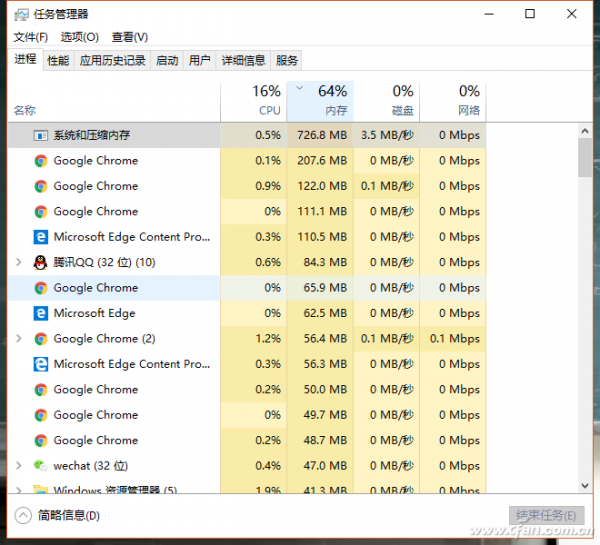
Task: Click the vertical scrollbar thumb
Action: pos(585,158)
